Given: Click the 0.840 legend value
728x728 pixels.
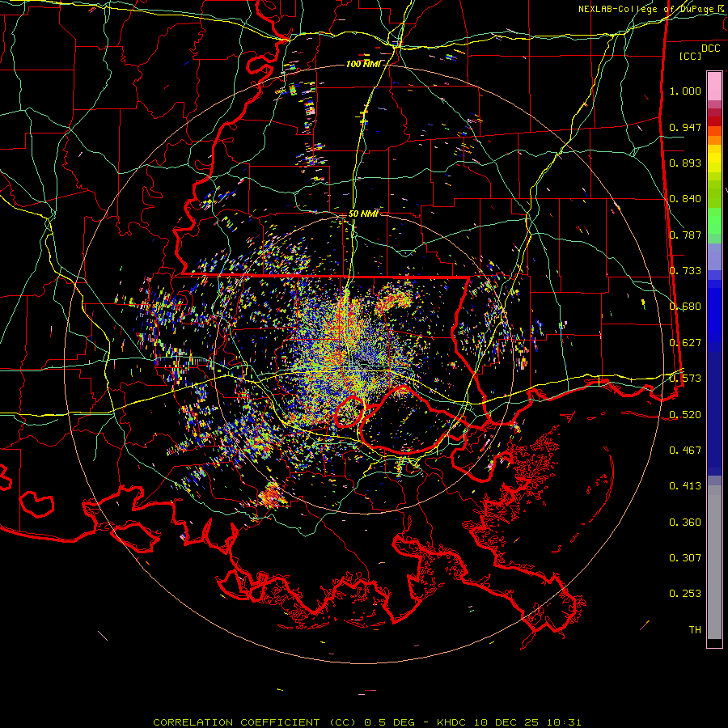Looking at the screenshot, I should click(x=685, y=199).
